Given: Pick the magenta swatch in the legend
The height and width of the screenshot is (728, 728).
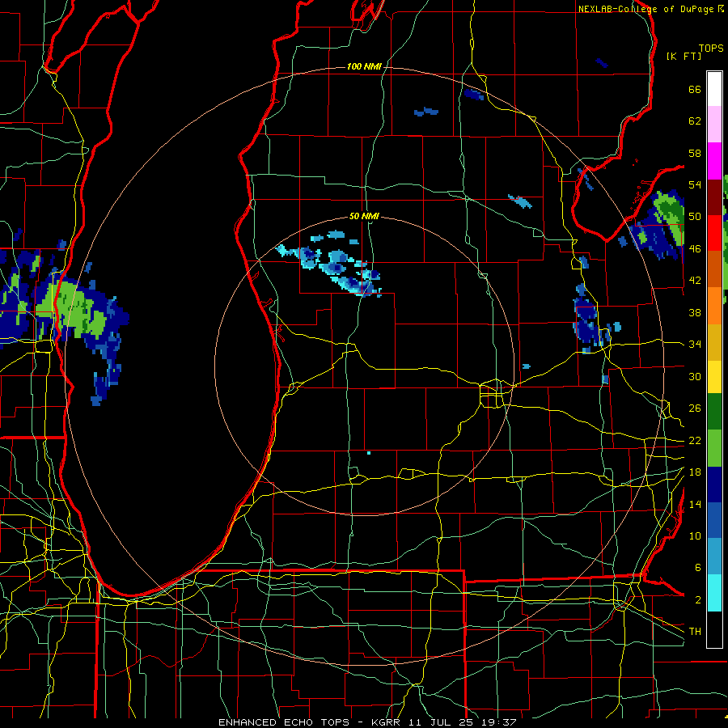Looking at the screenshot, I should (x=714, y=161).
